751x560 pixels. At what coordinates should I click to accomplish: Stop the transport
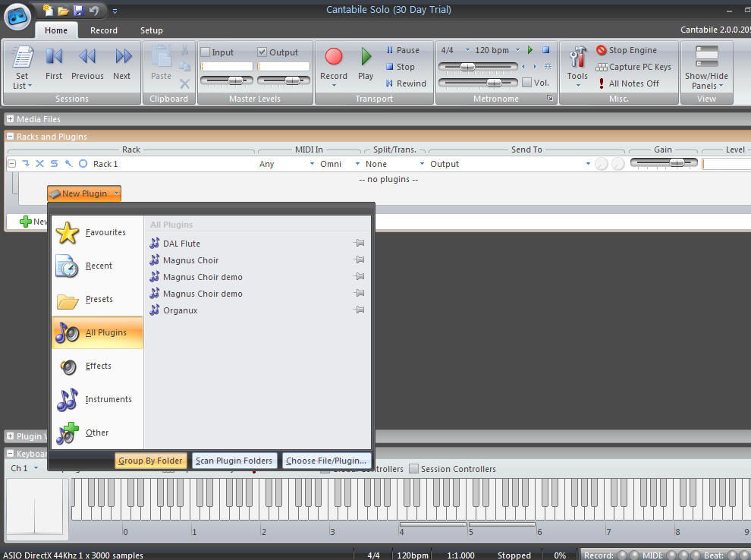coord(400,67)
